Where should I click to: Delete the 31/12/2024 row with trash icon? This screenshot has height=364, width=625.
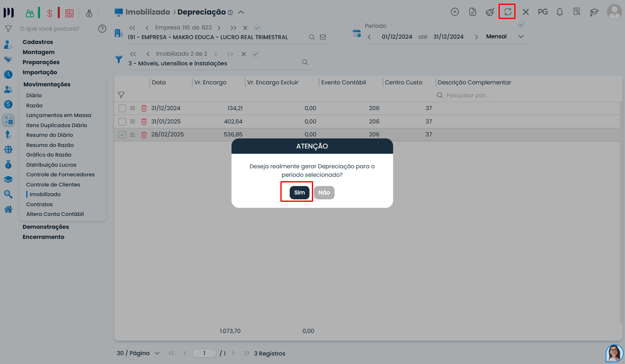(144, 108)
